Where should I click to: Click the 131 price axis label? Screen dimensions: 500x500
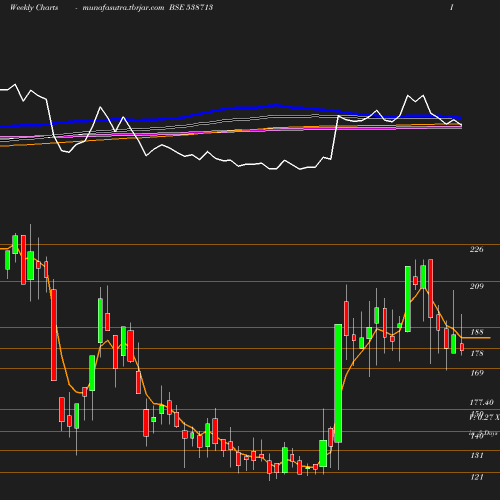(477, 455)
